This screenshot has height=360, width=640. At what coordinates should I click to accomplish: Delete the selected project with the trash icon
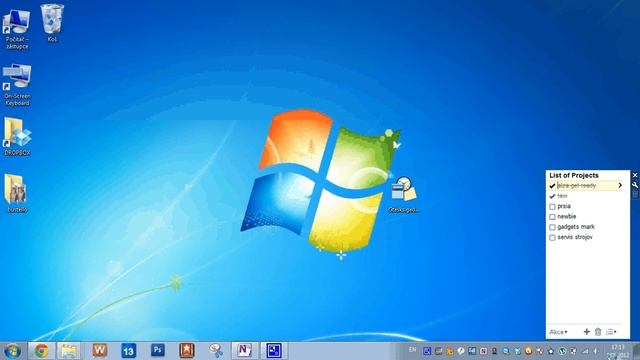(598, 332)
